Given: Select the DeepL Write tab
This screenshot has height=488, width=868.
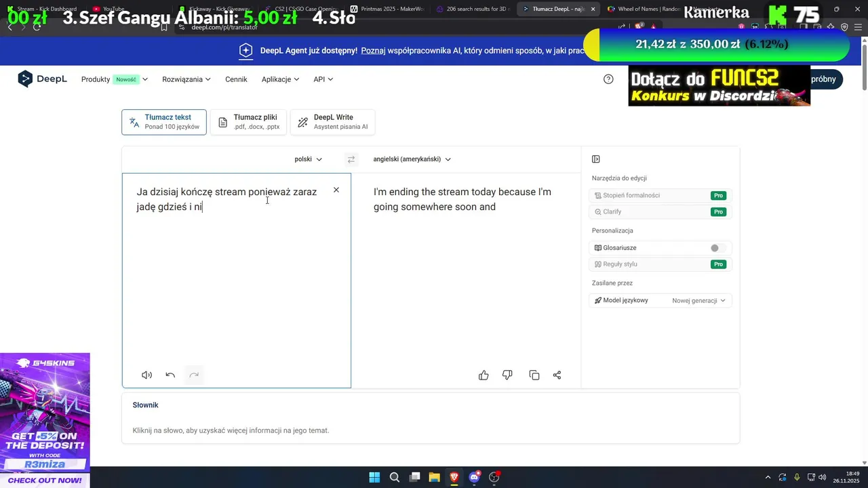Looking at the screenshot, I should [332, 122].
